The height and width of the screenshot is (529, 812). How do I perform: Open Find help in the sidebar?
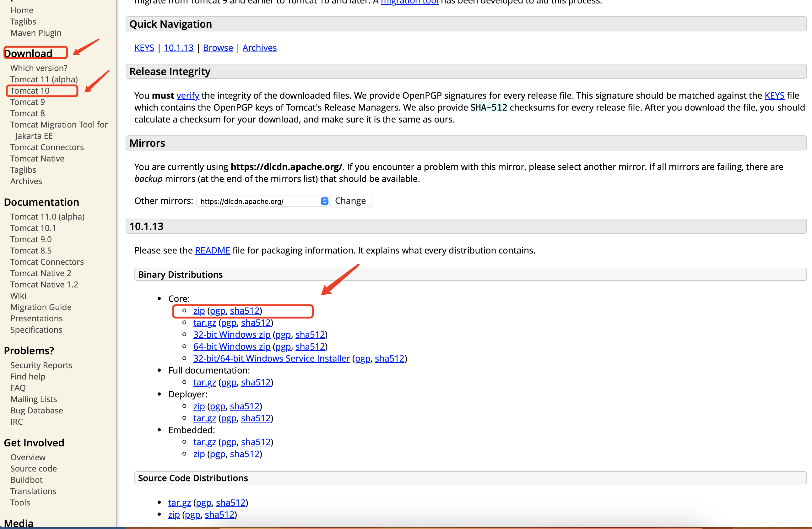[x=28, y=376]
